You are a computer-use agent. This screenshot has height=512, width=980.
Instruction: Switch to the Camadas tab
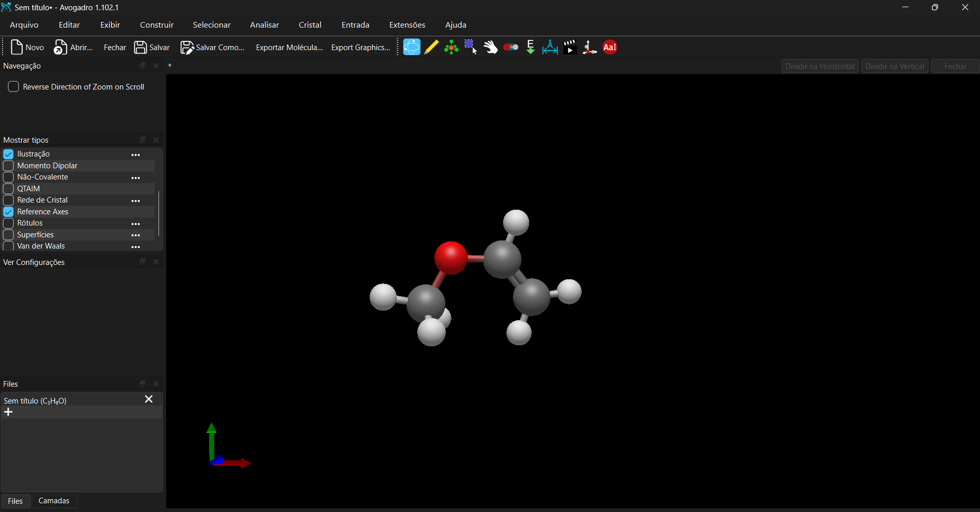tap(54, 501)
